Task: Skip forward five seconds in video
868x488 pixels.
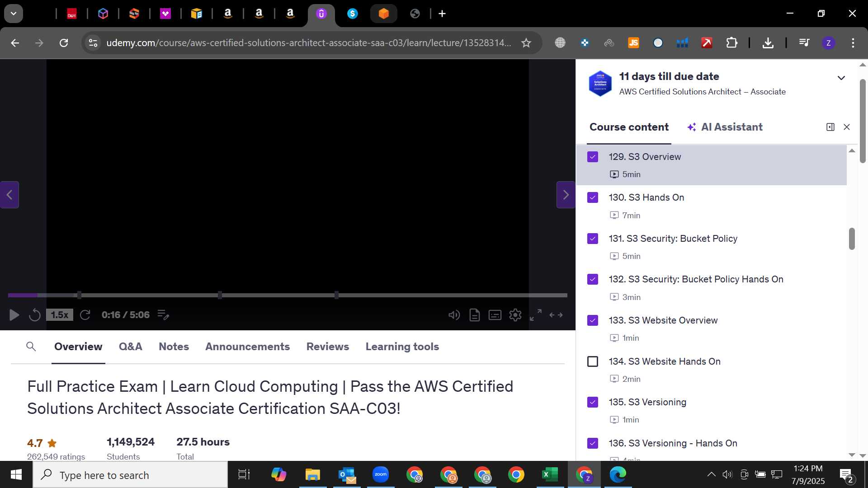Action: tap(85, 315)
